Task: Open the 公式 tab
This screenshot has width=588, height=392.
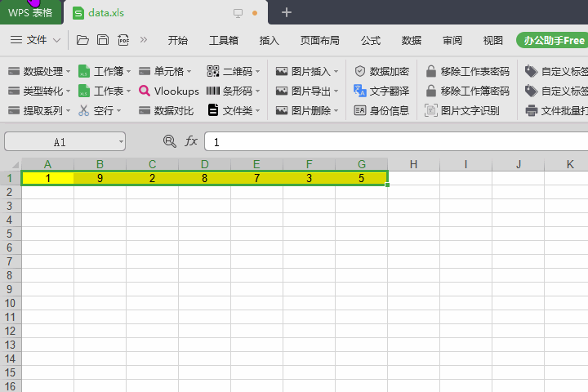Action: [x=371, y=40]
